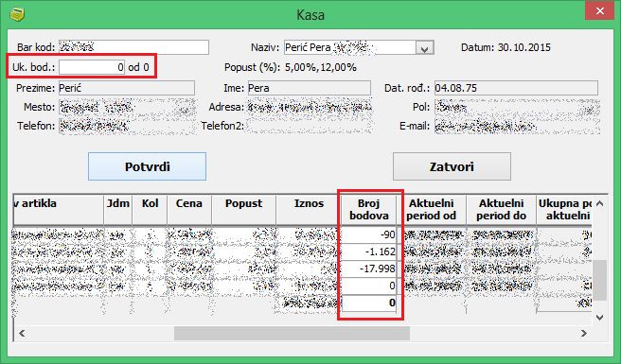Screen dimensions: 621x364
Task: Click the vertical scrollbar up arrow
Action: coord(599,204)
